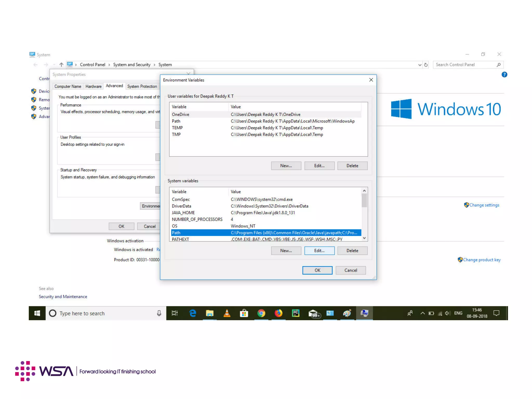The width and height of the screenshot is (532, 399).
Task: Select TEMP user variable row
Action: (x=266, y=128)
